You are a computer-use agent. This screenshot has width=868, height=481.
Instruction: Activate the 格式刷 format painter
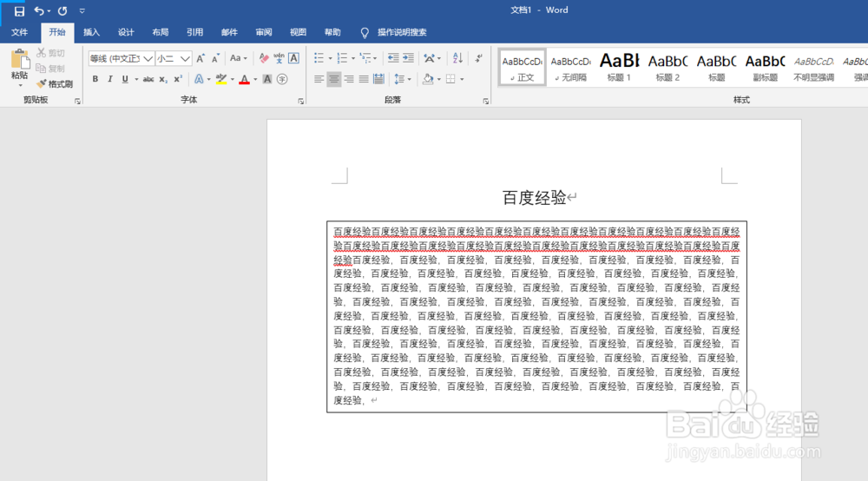(x=55, y=84)
